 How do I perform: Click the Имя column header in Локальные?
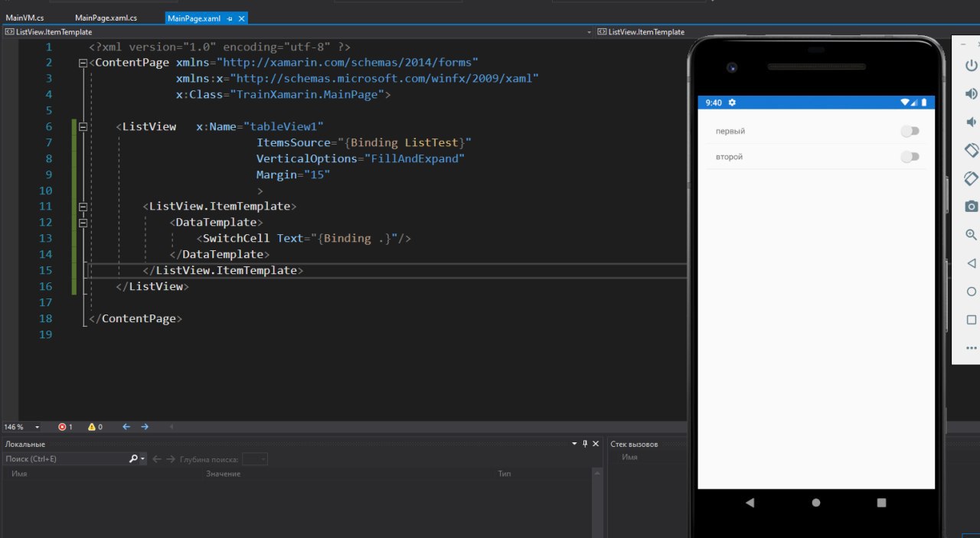point(19,474)
